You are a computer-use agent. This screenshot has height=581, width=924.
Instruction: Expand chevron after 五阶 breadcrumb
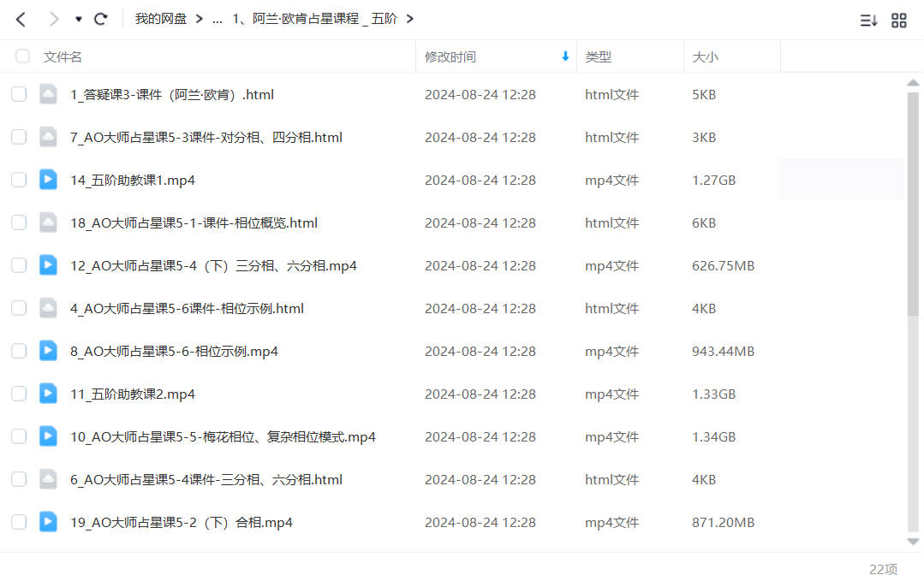coord(410,19)
